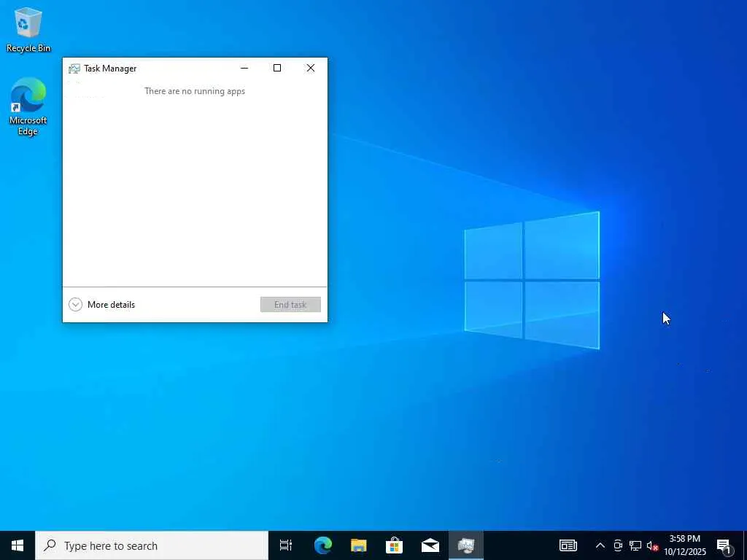
Task: Open News and interests widget
Action: pos(568,545)
